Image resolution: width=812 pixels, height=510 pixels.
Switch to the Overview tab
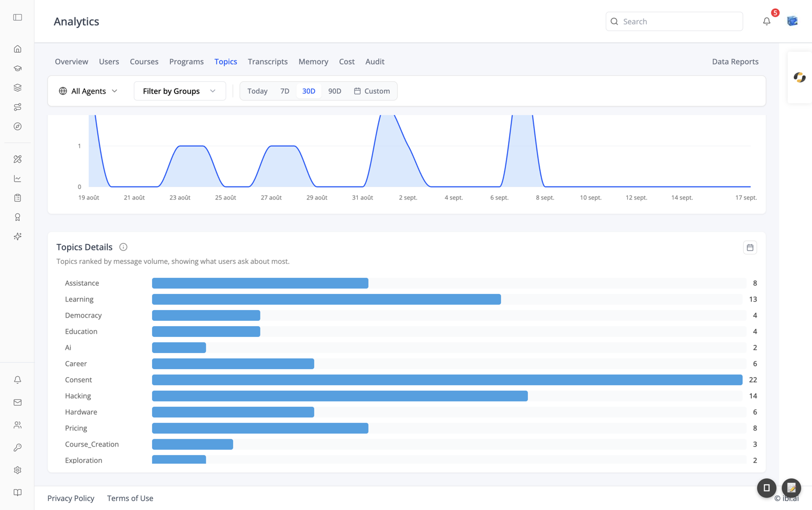(71, 62)
